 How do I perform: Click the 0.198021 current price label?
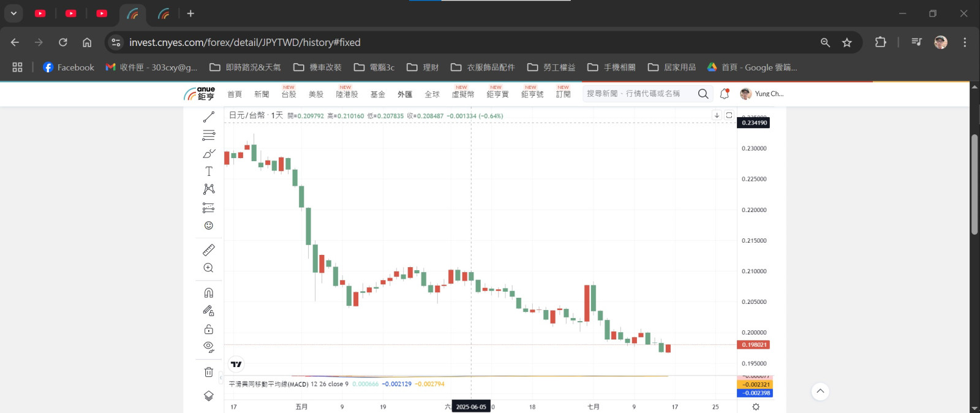coord(754,345)
